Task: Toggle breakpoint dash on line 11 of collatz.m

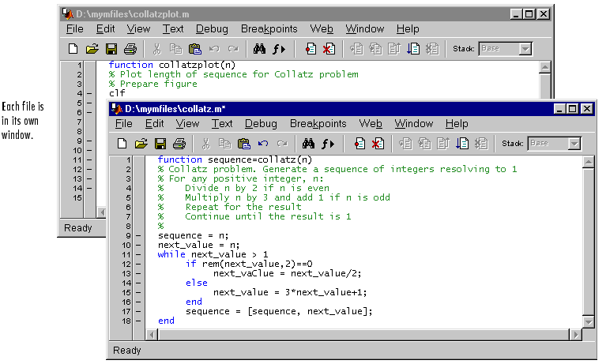Action: coord(138,254)
